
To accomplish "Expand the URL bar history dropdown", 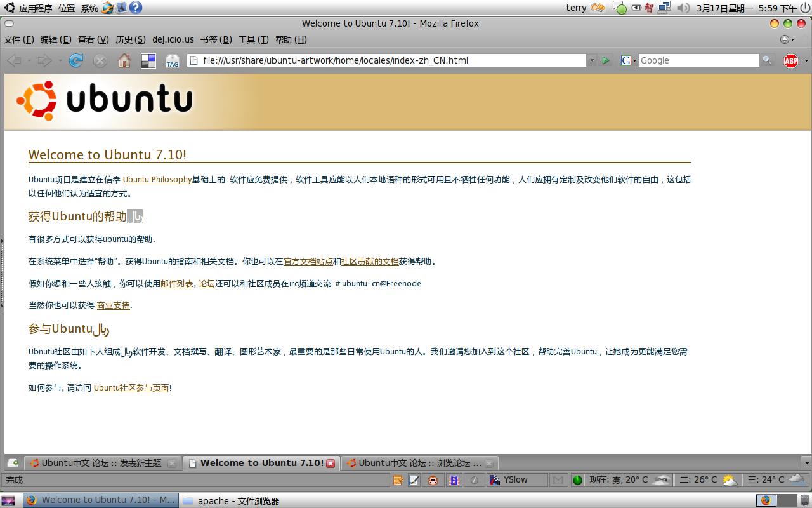I will pos(592,60).
